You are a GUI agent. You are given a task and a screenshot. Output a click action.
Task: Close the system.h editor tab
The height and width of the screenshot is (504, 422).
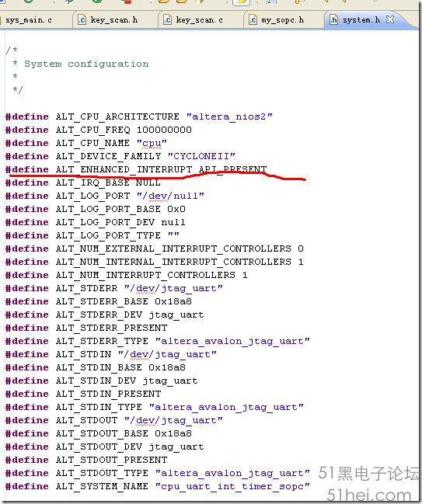click(390, 19)
